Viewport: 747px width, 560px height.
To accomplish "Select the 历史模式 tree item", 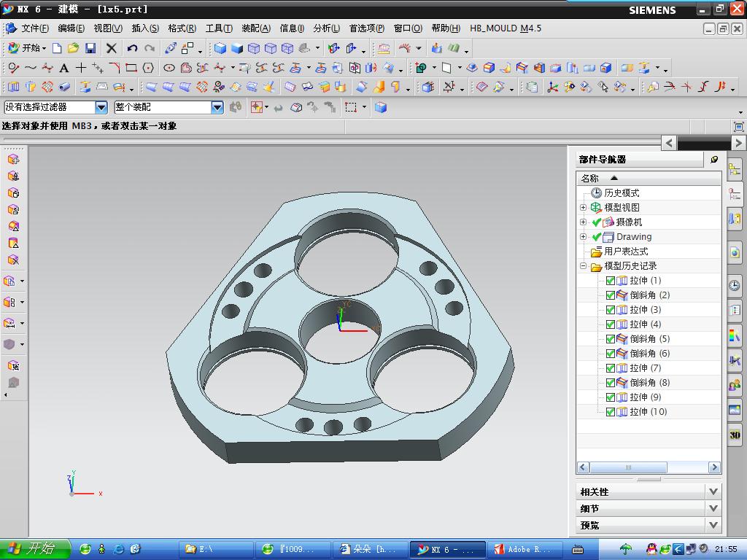I will point(622,192).
